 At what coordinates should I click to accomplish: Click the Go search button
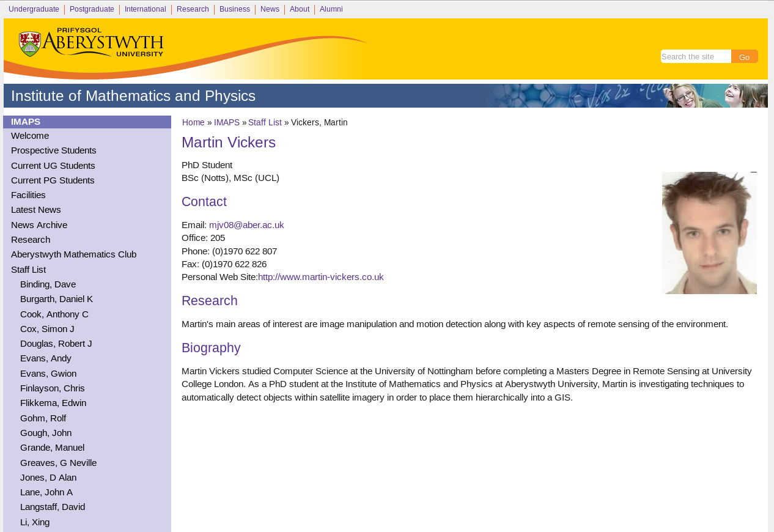point(744,56)
